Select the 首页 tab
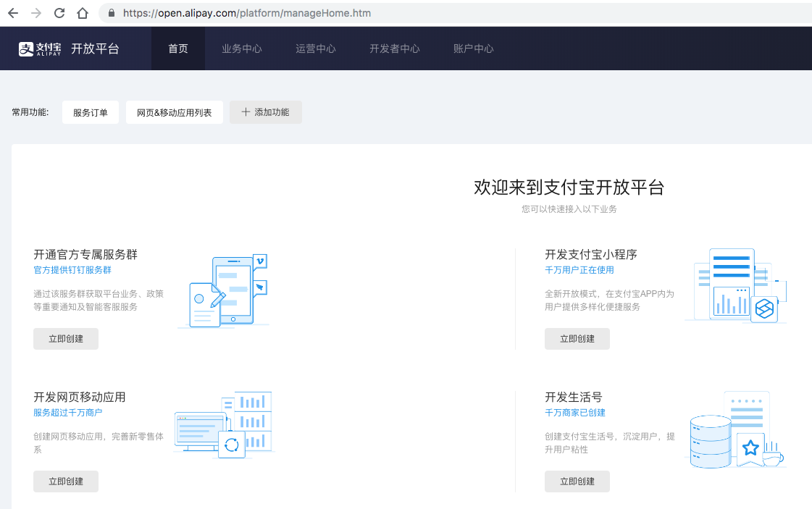 178,49
